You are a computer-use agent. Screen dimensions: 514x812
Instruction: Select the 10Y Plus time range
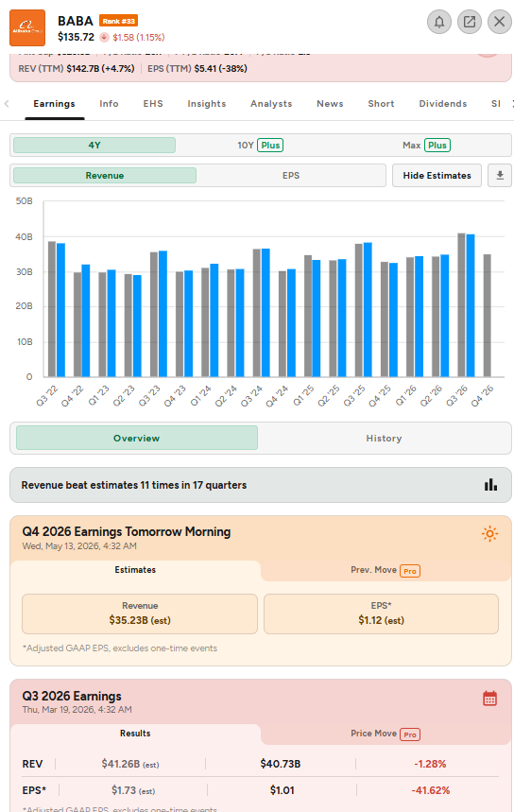pyautogui.click(x=261, y=145)
